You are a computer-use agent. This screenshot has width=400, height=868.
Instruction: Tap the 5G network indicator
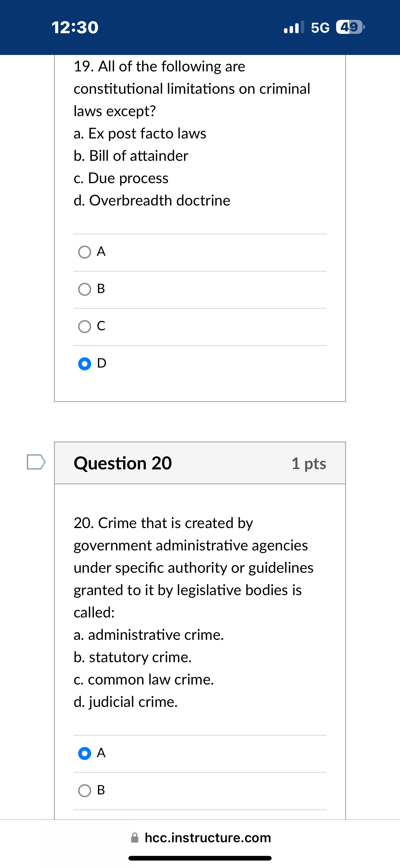(320, 27)
